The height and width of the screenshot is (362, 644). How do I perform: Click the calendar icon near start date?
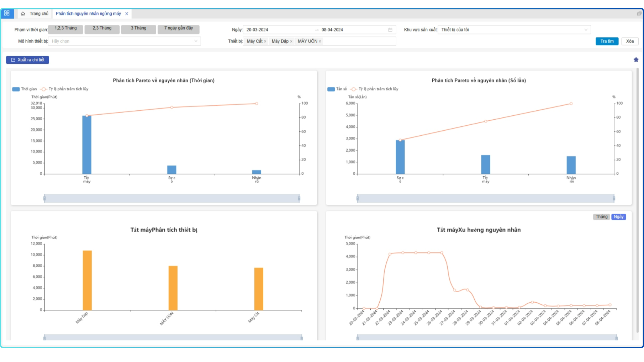coord(389,29)
